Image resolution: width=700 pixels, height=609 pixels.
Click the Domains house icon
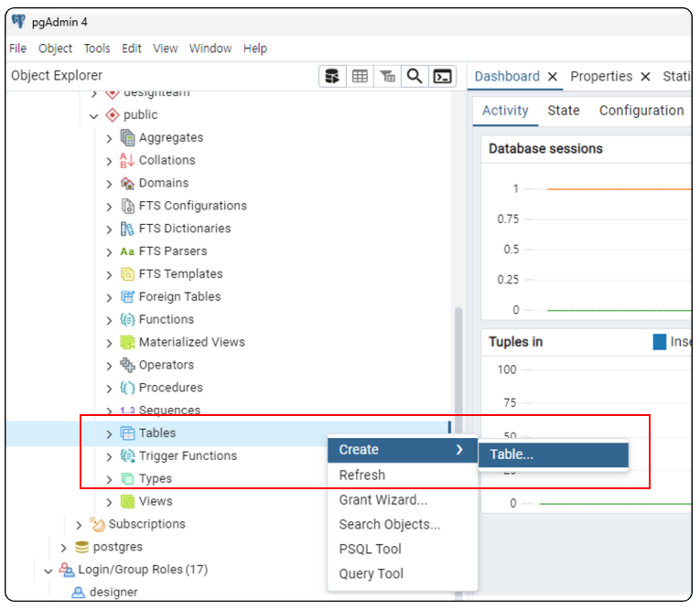(127, 184)
